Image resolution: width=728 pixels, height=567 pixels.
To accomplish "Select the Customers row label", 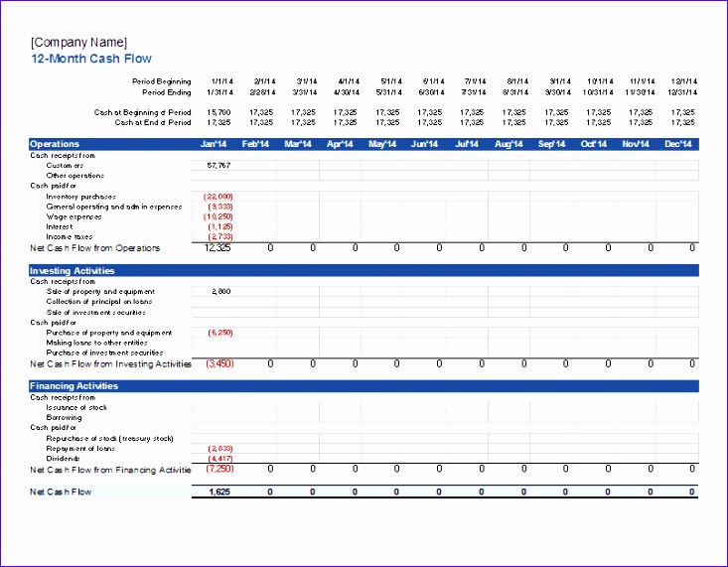I will [65, 165].
